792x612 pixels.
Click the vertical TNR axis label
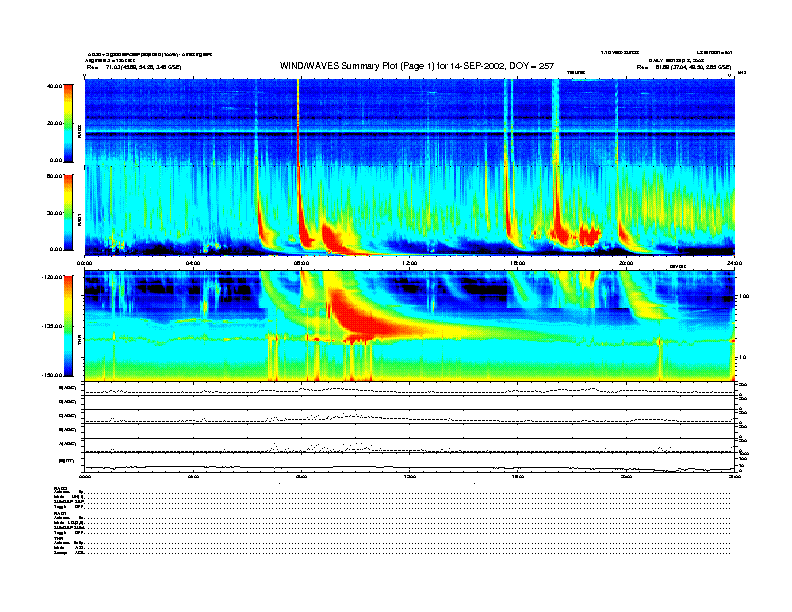pos(79,342)
